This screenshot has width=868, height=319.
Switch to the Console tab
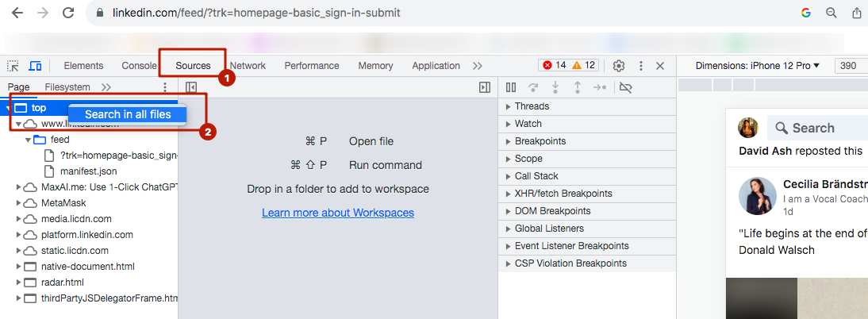pyautogui.click(x=140, y=65)
